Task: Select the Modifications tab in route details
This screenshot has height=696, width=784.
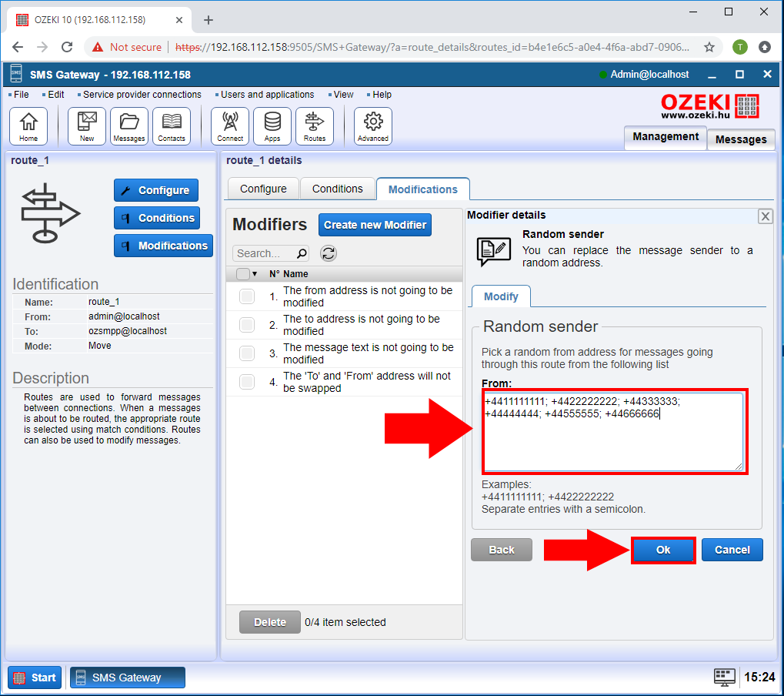Action: click(x=423, y=189)
